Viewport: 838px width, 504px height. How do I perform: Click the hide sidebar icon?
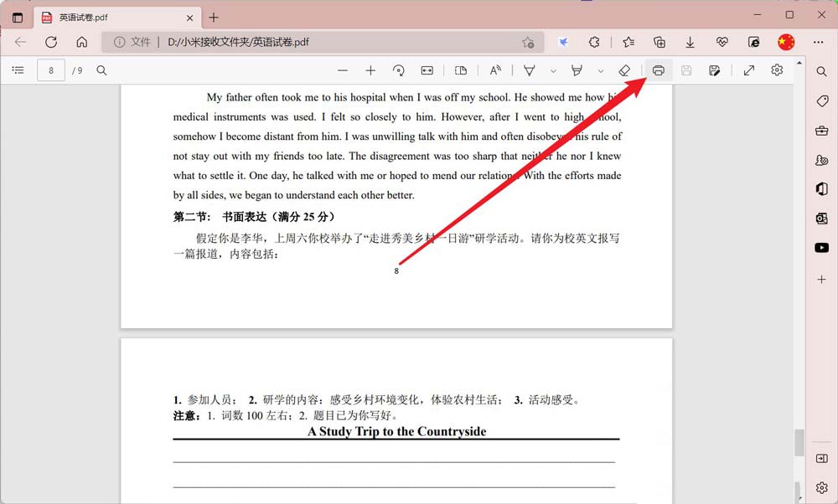(822, 459)
